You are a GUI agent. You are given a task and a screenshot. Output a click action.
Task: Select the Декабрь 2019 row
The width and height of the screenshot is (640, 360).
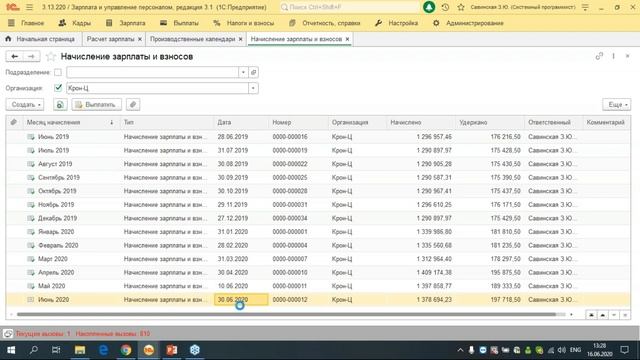coord(318,218)
